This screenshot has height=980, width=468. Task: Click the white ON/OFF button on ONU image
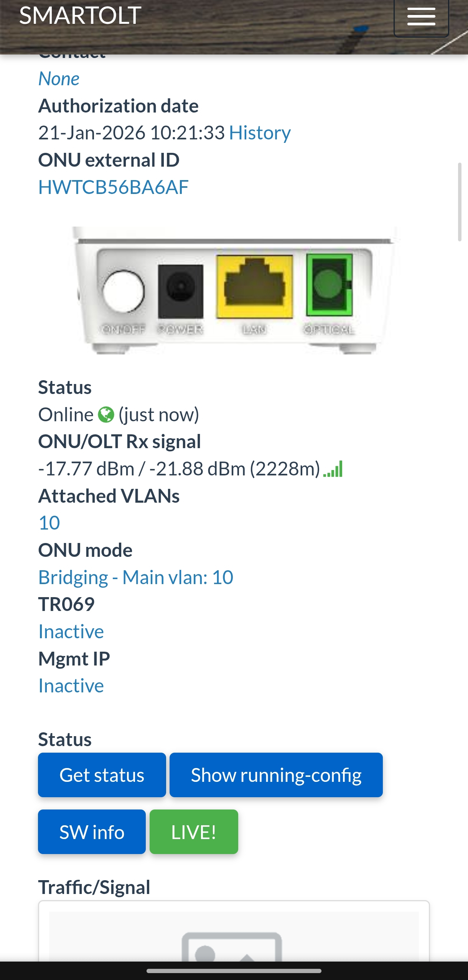123,291
